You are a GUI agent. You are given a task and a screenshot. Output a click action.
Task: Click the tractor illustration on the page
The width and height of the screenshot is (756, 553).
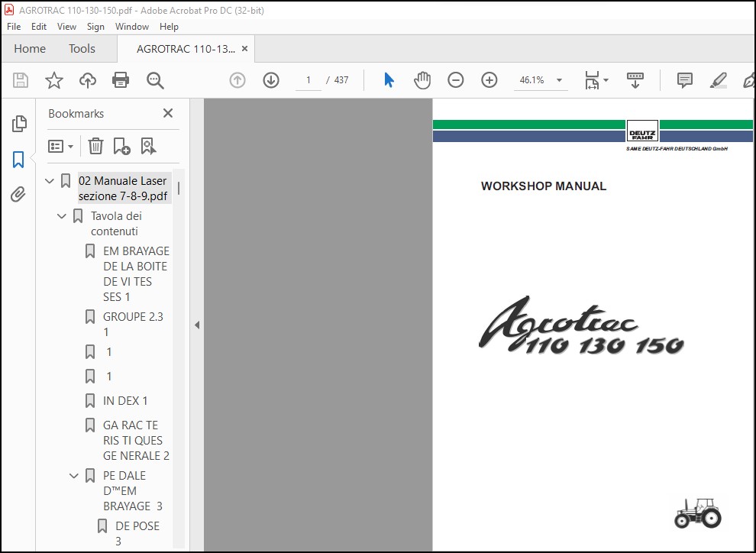coord(698,513)
